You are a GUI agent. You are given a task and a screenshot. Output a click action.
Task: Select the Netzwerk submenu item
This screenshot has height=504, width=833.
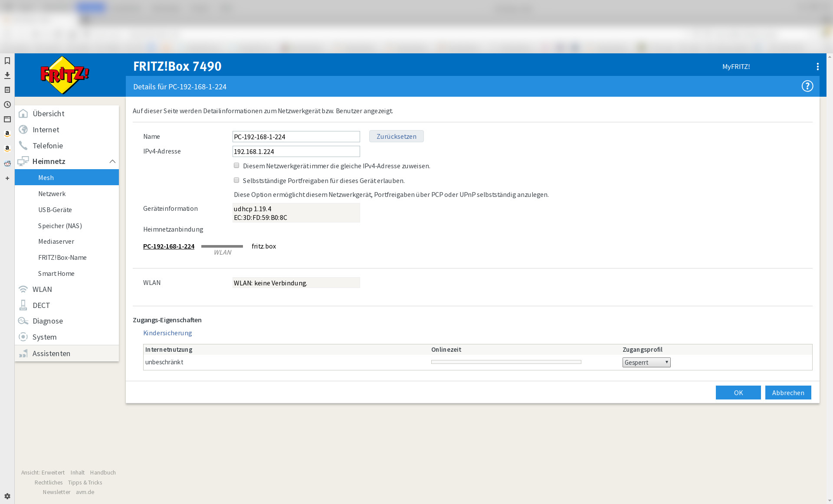[67, 194]
